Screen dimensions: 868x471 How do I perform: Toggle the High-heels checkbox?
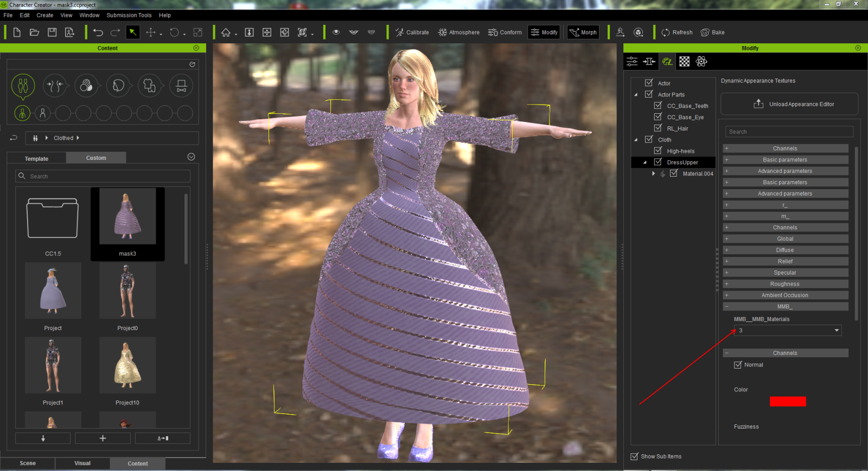click(658, 151)
